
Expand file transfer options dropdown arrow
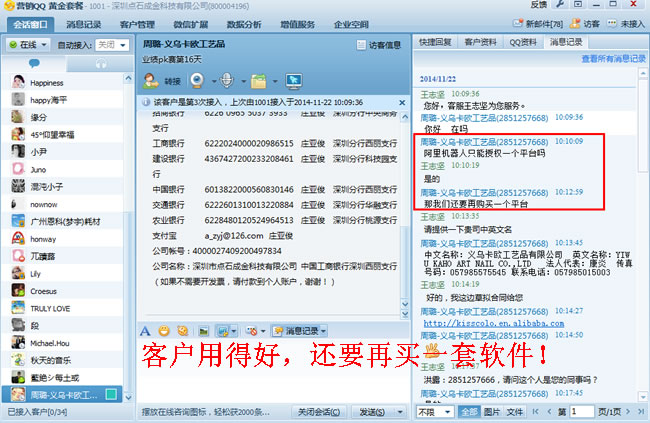coord(275,81)
